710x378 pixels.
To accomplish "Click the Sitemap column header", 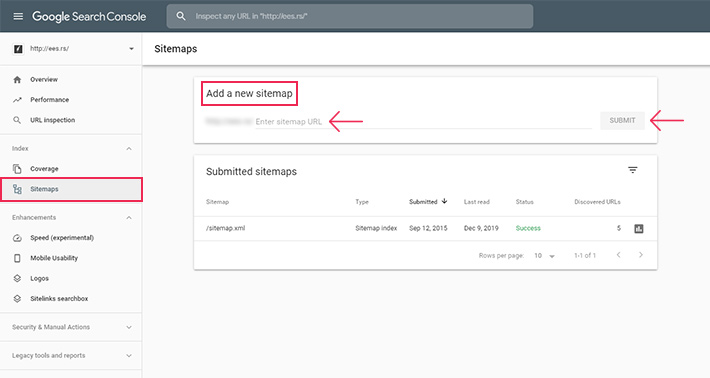I will click(217, 202).
